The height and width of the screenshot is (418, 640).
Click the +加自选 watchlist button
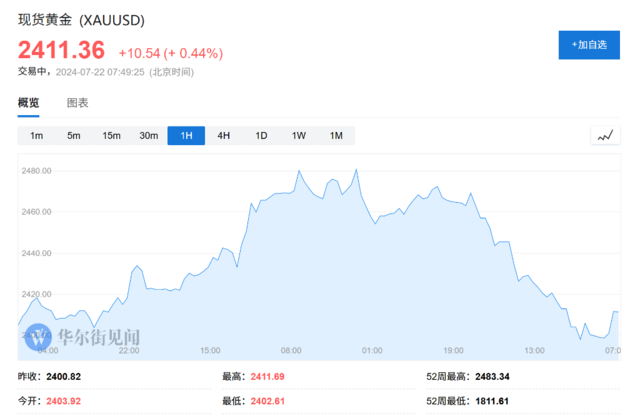pos(589,45)
